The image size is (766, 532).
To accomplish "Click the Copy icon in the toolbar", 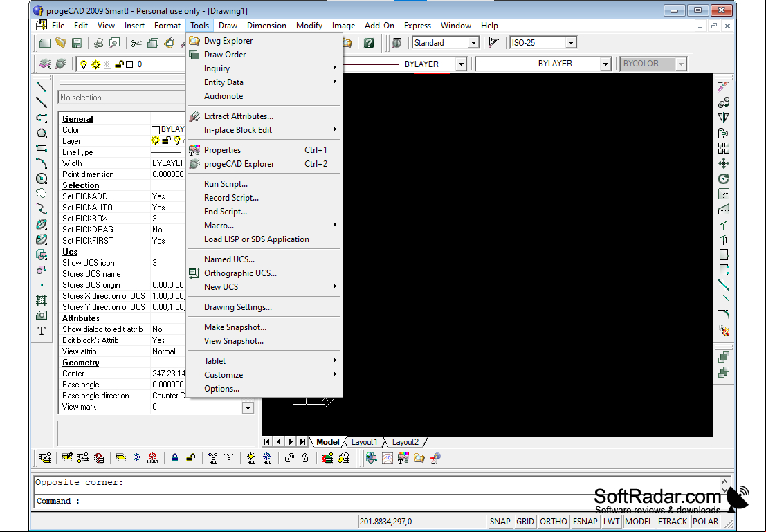I will [153, 43].
